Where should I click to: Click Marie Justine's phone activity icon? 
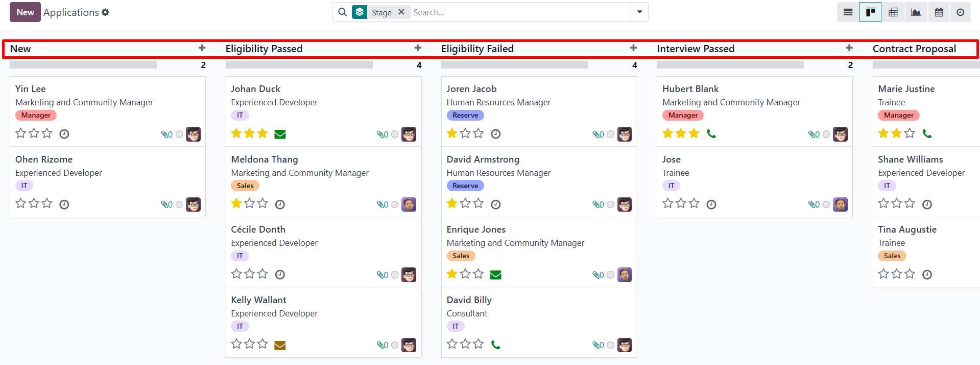point(927,134)
